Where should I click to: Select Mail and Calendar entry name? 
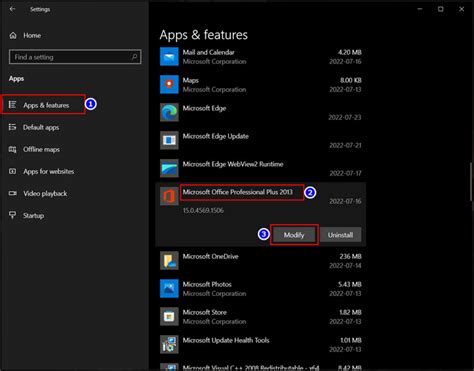point(209,52)
